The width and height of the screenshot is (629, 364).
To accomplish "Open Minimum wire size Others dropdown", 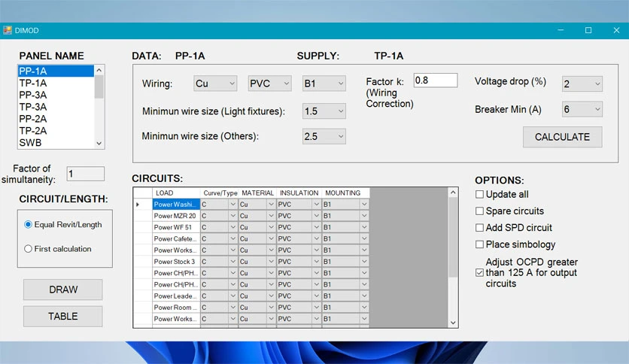I will coord(324,136).
